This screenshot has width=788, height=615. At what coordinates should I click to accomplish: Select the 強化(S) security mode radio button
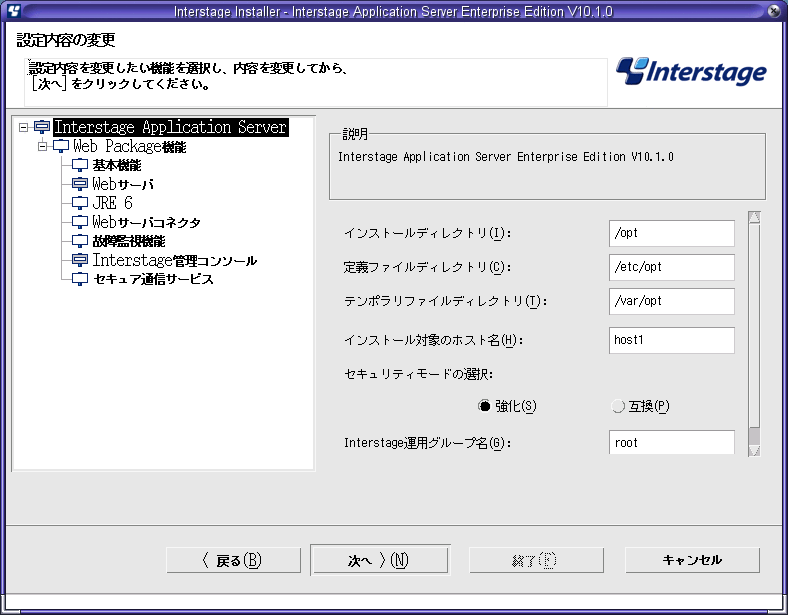coord(484,406)
